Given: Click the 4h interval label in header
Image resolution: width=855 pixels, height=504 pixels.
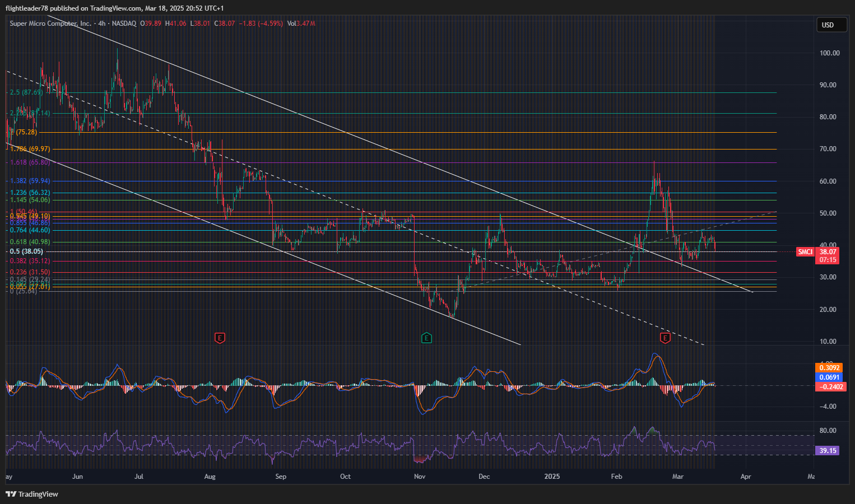Looking at the screenshot, I should coord(101,24).
